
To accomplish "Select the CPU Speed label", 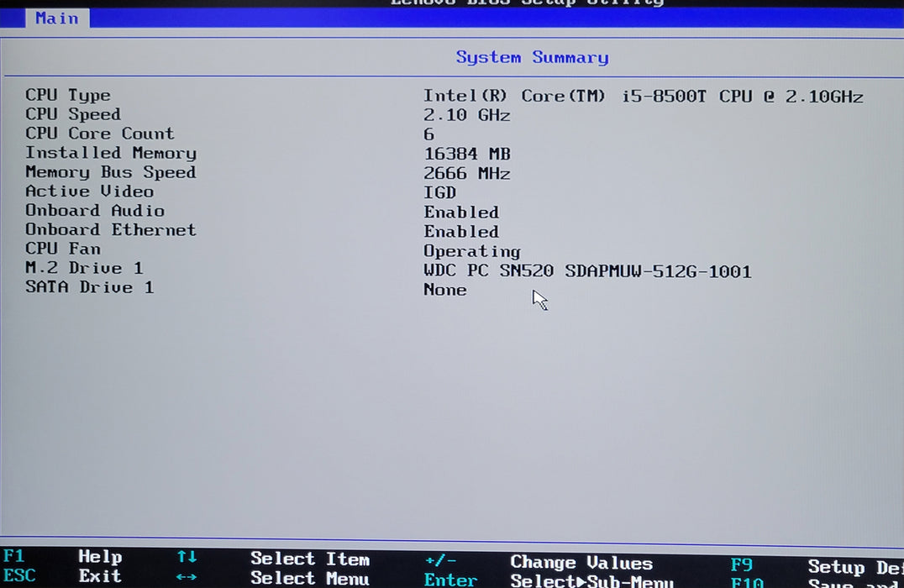I will click(x=73, y=114).
